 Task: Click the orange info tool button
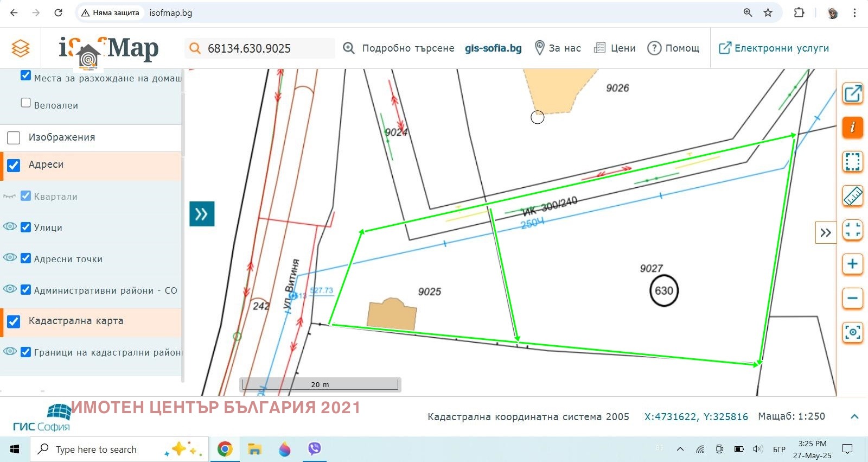(x=852, y=128)
